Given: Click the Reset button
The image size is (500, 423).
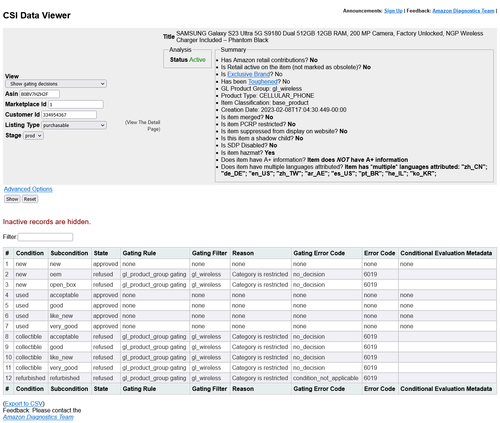Looking at the screenshot, I should (30, 199).
